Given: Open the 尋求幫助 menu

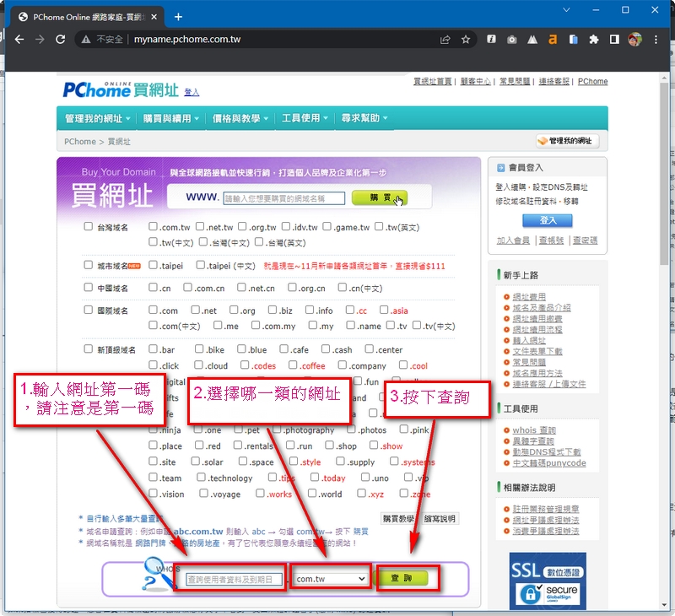Looking at the screenshot, I should pyautogui.click(x=364, y=118).
